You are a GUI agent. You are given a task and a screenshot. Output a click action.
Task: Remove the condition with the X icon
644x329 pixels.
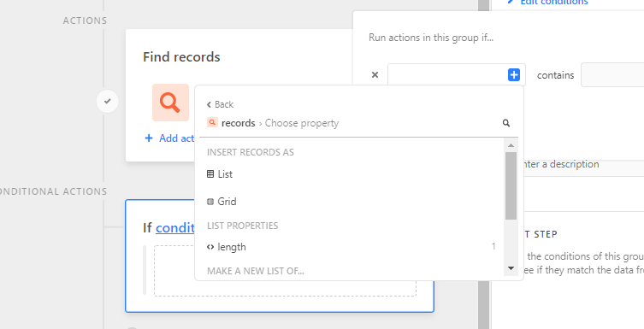[x=375, y=75]
